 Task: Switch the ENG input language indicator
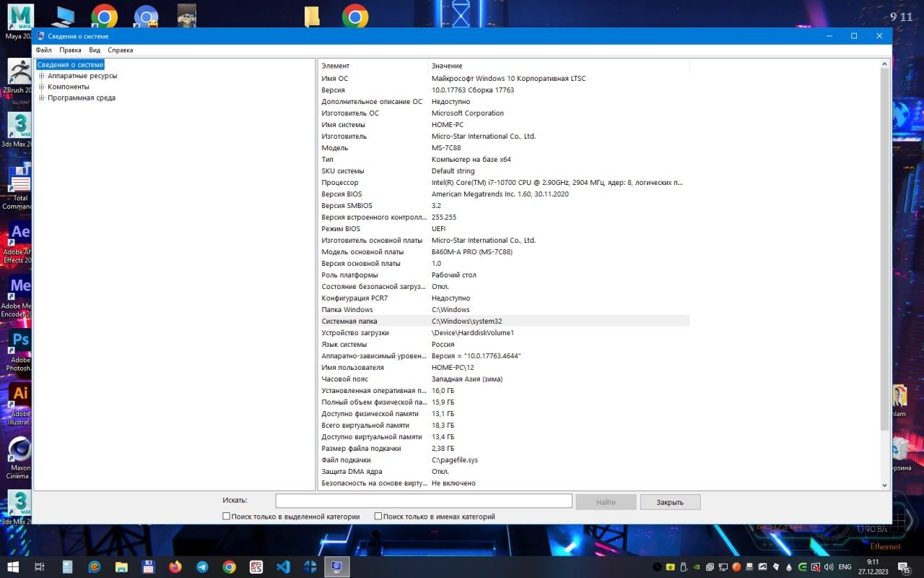pyautogui.click(x=845, y=567)
